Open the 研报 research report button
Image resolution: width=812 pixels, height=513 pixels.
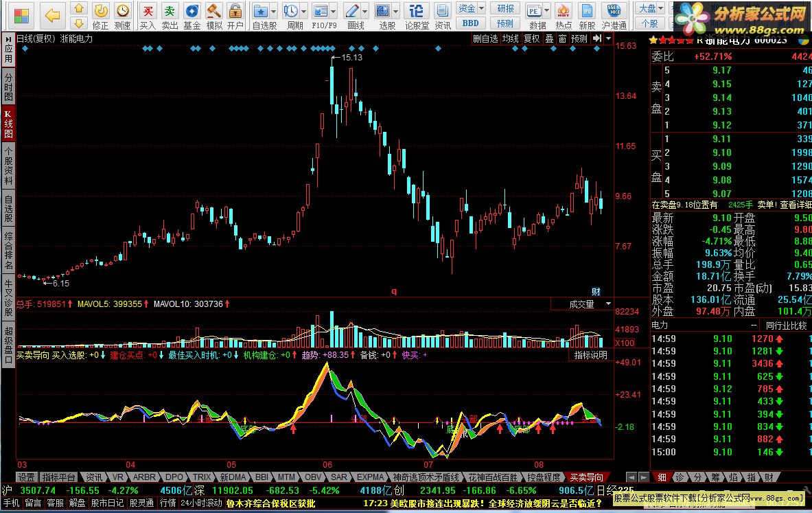(x=505, y=8)
